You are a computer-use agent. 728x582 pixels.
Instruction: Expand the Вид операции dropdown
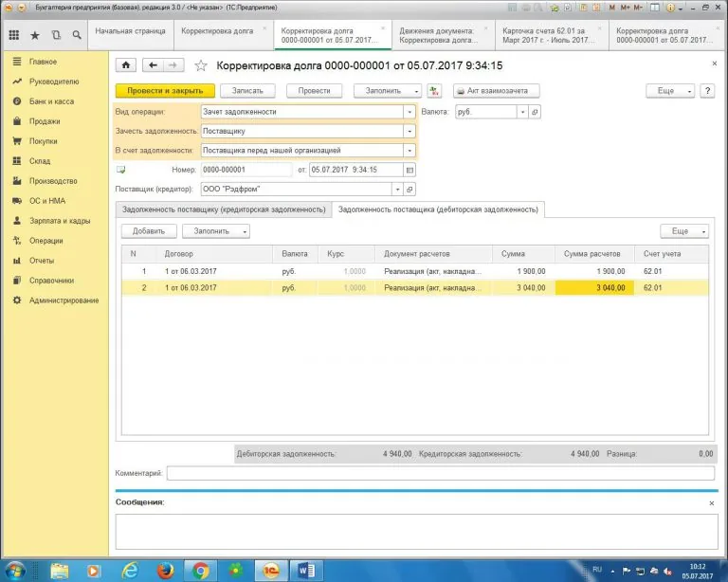point(409,111)
